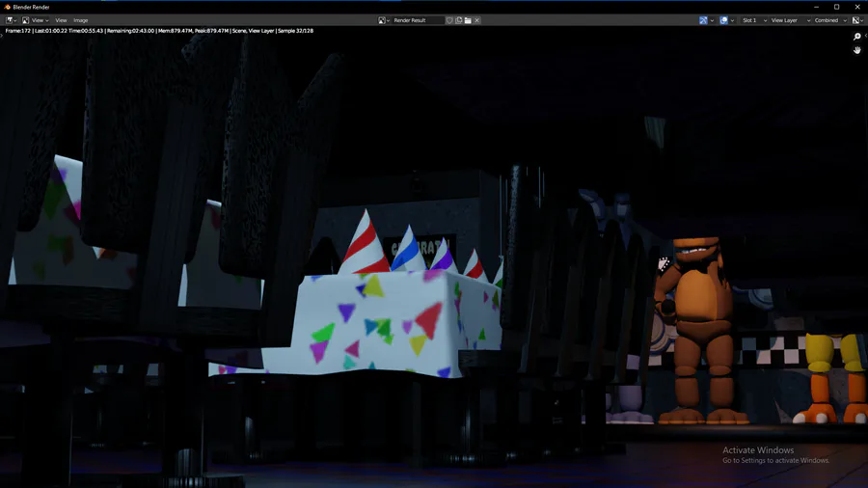Open the display channels dropdown

click(x=857, y=20)
